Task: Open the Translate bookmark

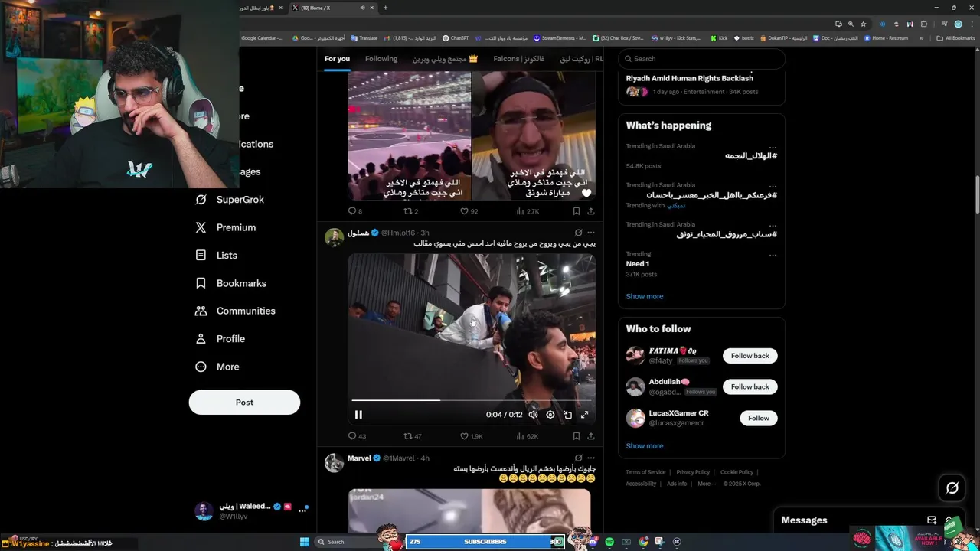Action: (364, 38)
